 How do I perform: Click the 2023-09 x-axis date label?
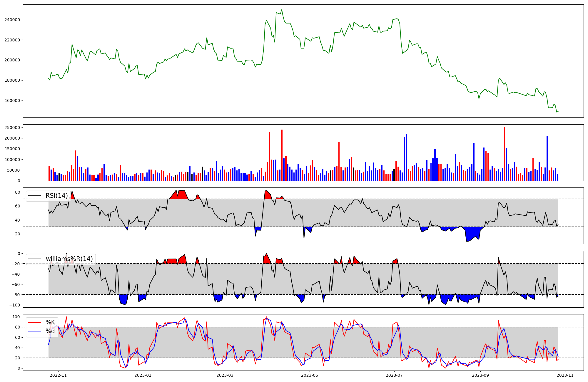(480, 375)
